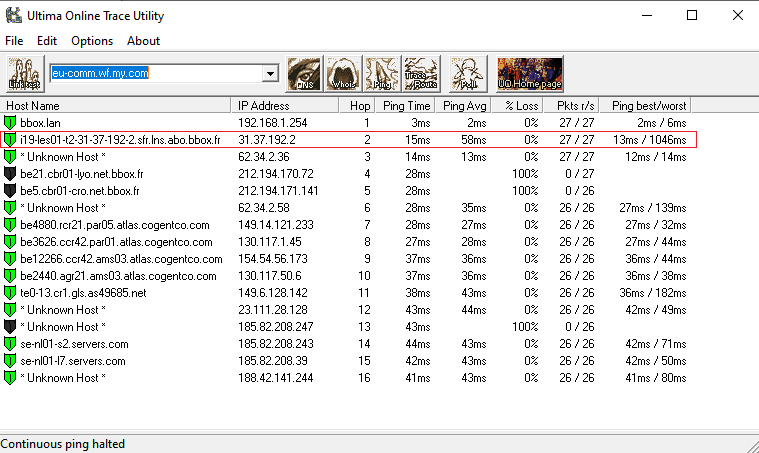Click the black shield icon on hop 13 row

point(10,327)
